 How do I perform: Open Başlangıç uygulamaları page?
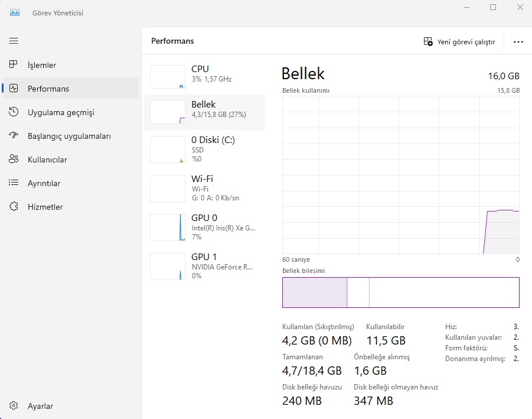tap(70, 136)
